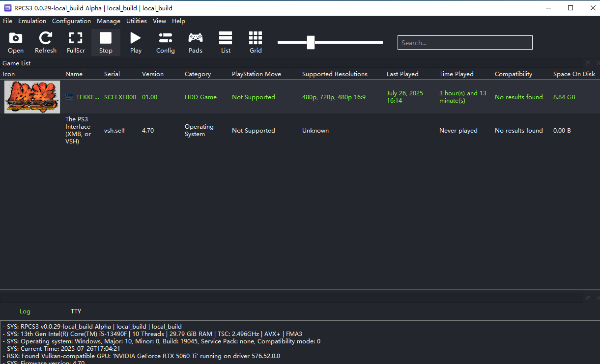Click the vsh.self serial cell
Viewport: 600px width, 364px height.
(115, 131)
